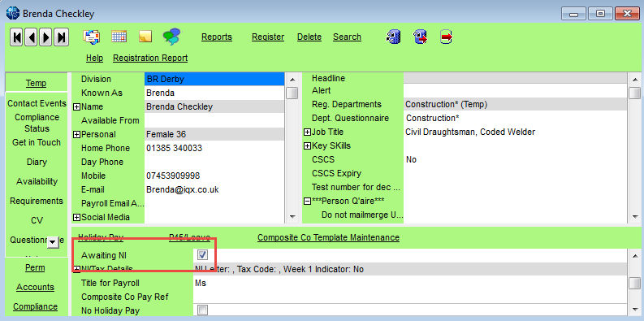Image resolution: width=644 pixels, height=321 pixels.
Task: Expand the Name field group
Action: point(76,106)
